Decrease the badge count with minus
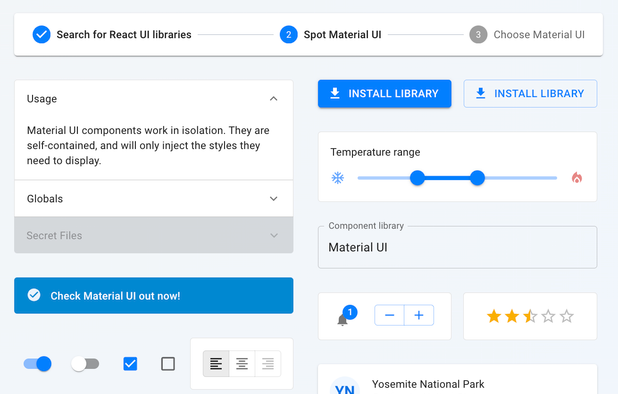Viewport: 618px width, 394px height. click(x=389, y=315)
